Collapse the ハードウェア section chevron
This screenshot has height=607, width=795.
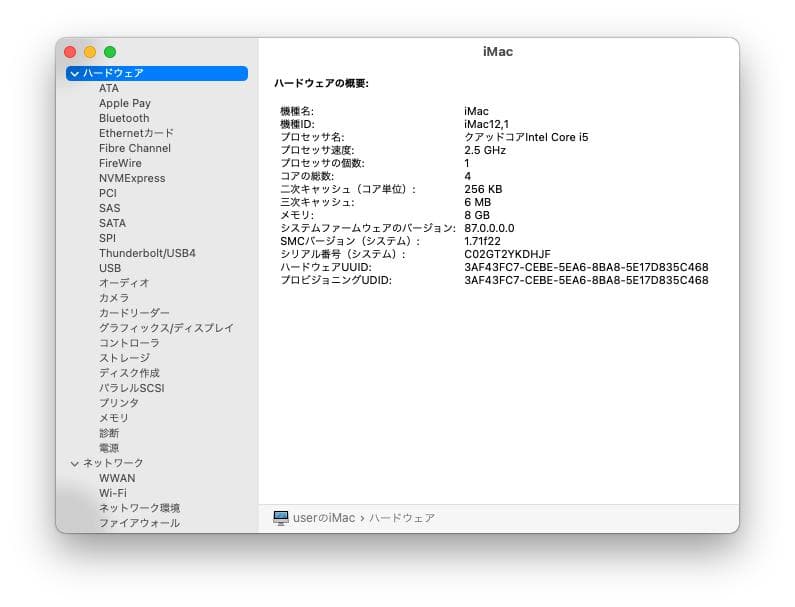coord(75,74)
